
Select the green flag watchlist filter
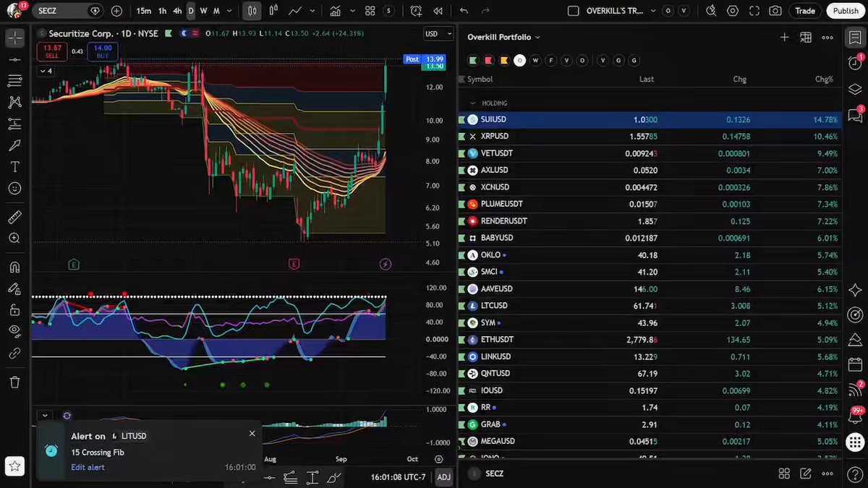pyautogui.click(x=473, y=61)
